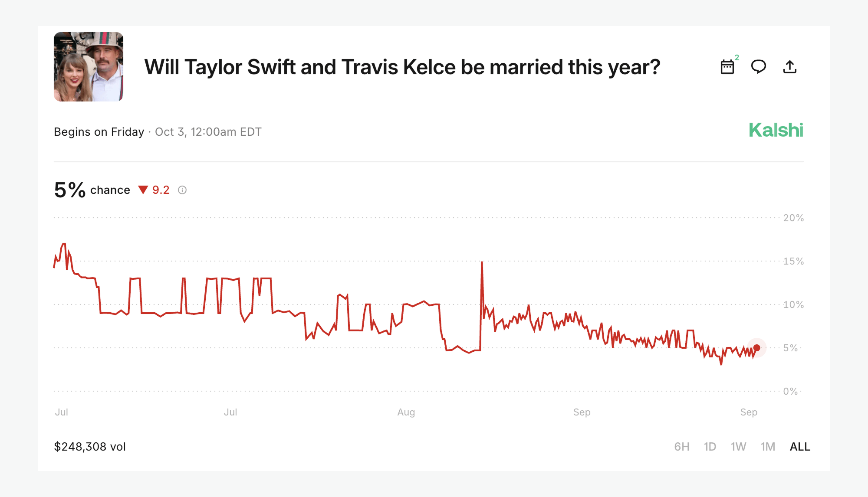
Task: Click the Aug x-axis label
Action: [406, 412]
